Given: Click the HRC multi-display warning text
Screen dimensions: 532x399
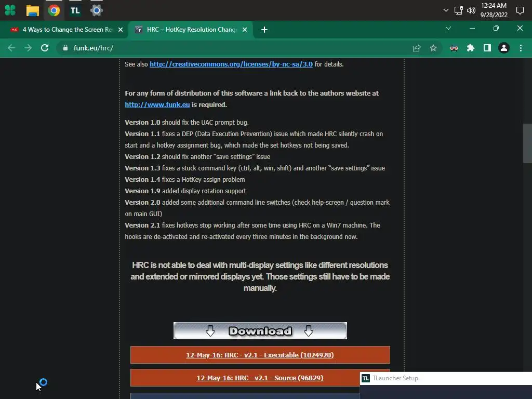Looking at the screenshot, I should (260, 276).
